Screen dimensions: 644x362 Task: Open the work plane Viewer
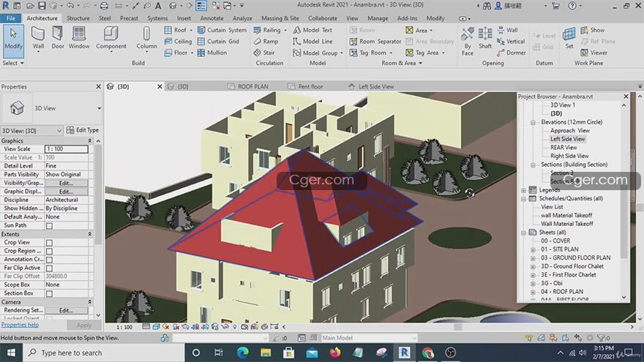coord(594,53)
